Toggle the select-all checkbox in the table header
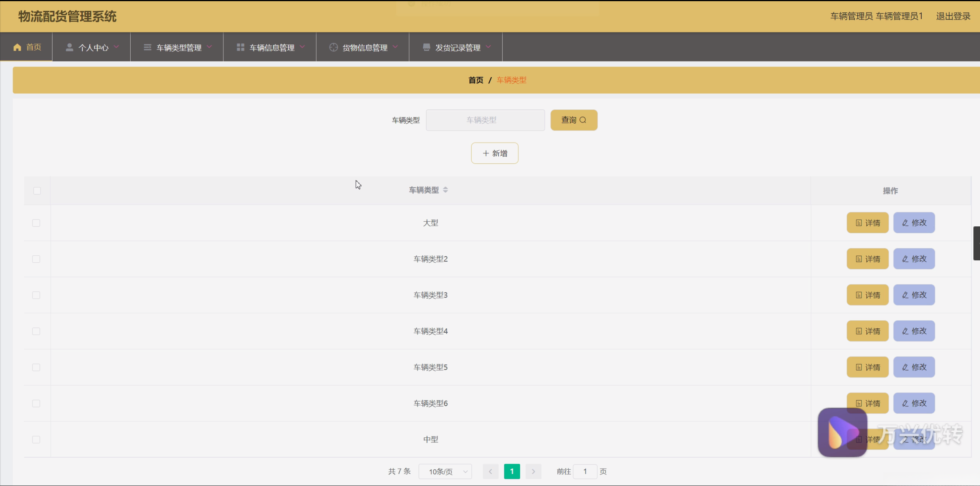This screenshot has height=486, width=980. click(x=37, y=190)
